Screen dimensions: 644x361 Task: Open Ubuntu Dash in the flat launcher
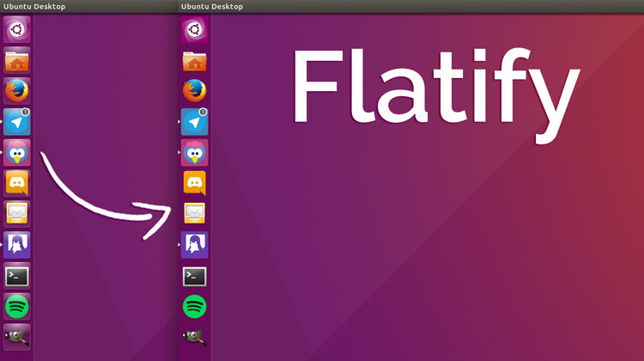pos(195,29)
